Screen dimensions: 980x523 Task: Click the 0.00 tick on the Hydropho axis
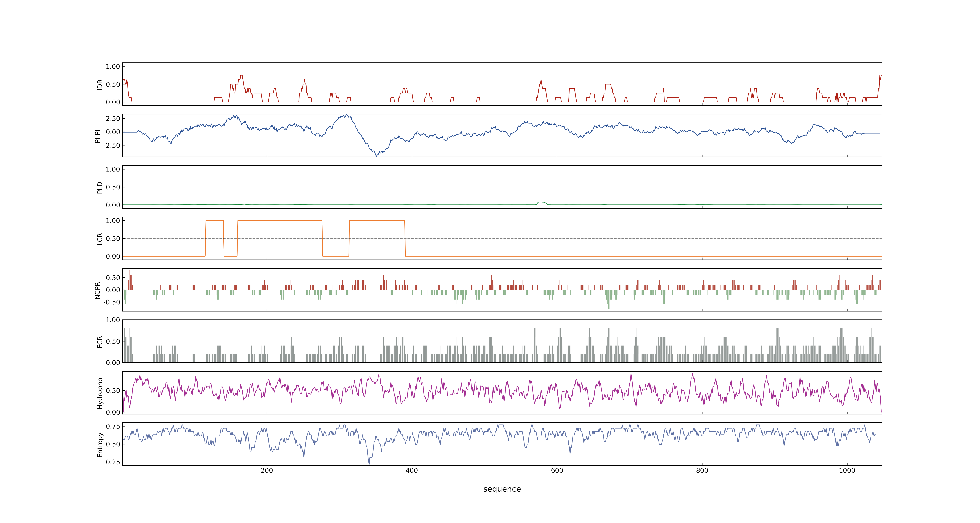(x=113, y=412)
